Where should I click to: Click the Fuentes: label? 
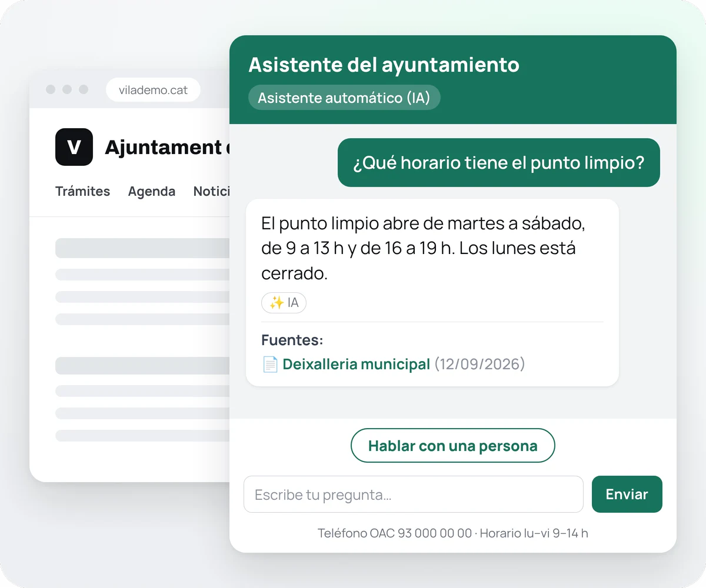coord(292,340)
